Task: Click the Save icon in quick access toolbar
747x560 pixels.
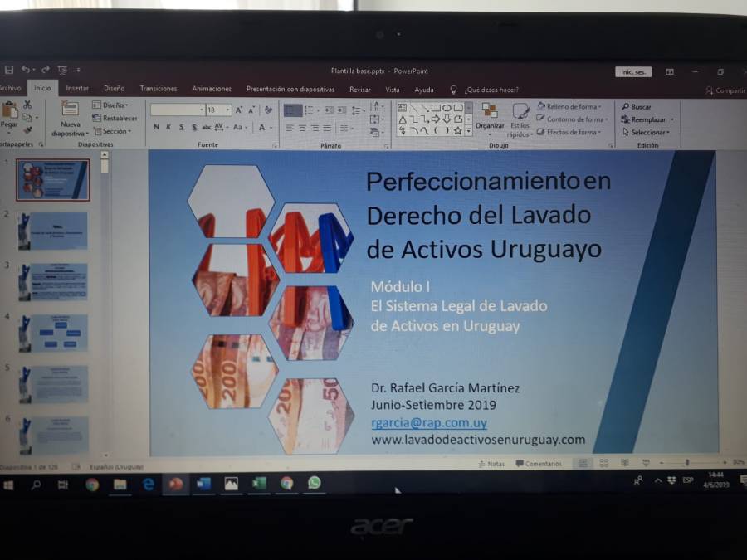Action: pos(9,71)
